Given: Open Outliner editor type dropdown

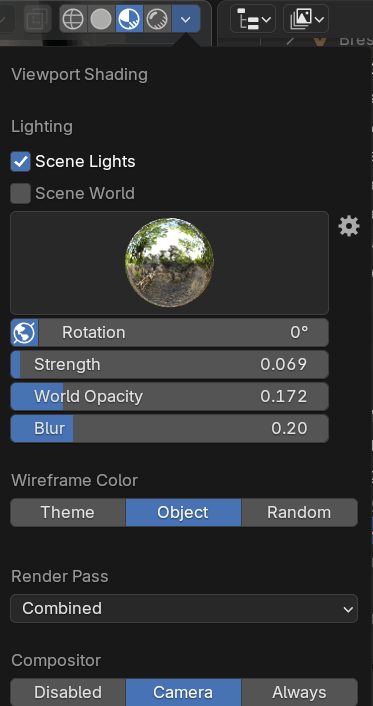Looking at the screenshot, I should click(x=253, y=19).
